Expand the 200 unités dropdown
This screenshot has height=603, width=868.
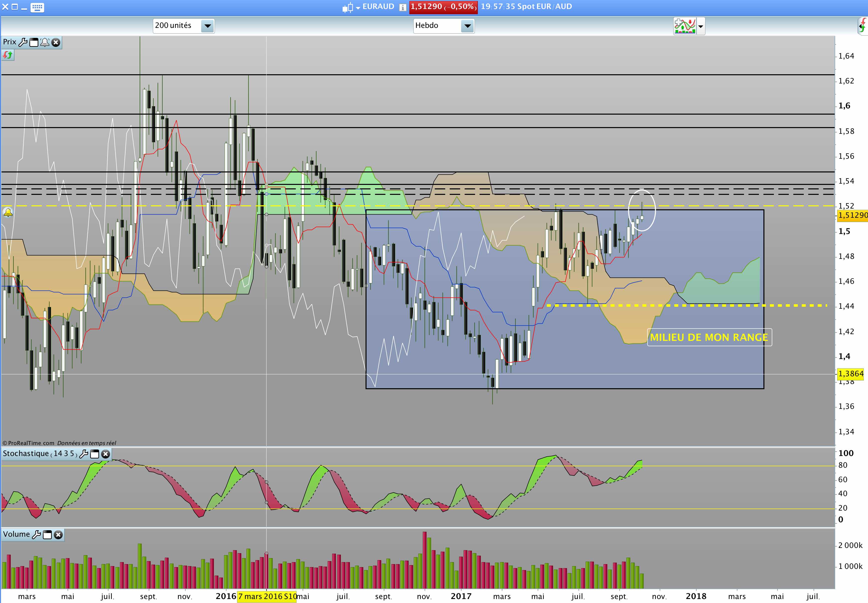pyautogui.click(x=207, y=26)
